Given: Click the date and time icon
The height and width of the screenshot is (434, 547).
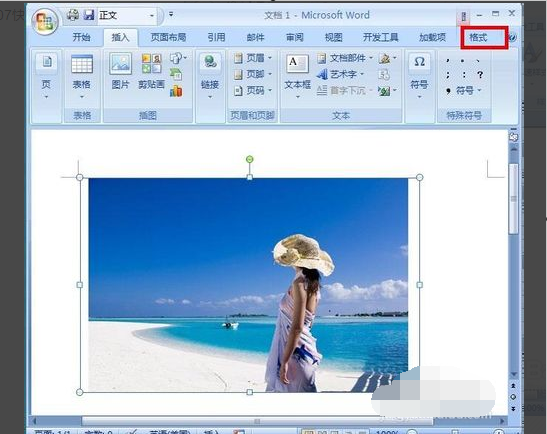Looking at the screenshot, I should click(384, 74).
